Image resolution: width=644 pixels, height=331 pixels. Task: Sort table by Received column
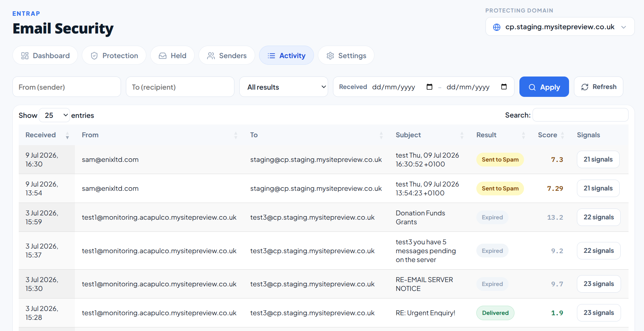pyautogui.click(x=47, y=135)
